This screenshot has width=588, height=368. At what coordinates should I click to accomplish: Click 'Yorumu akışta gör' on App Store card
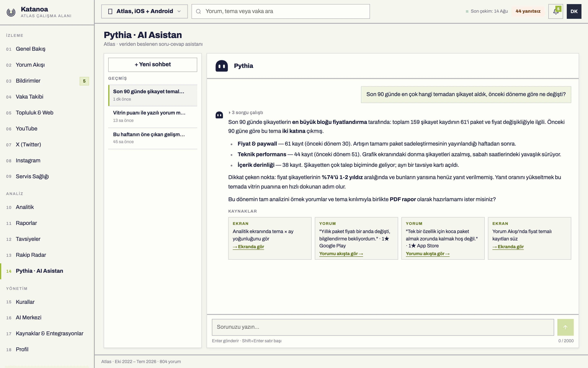(x=428, y=254)
